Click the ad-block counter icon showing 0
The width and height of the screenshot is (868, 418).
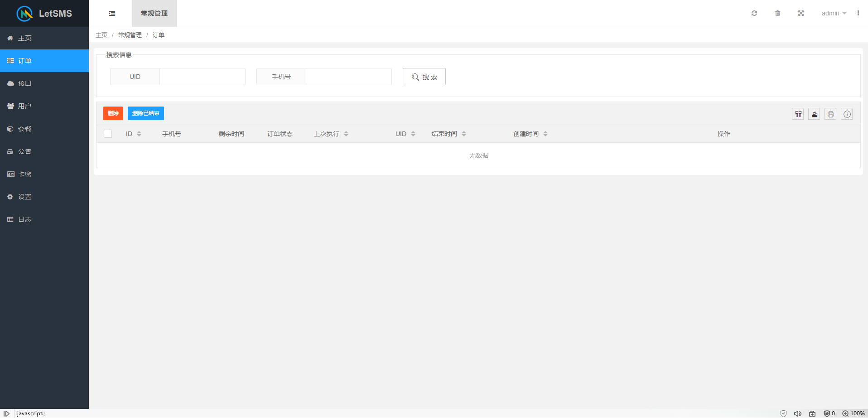(x=829, y=413)
